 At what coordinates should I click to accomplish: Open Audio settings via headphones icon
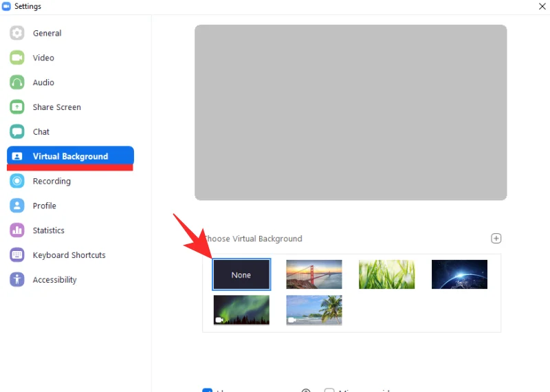click(x=17, y=83)
